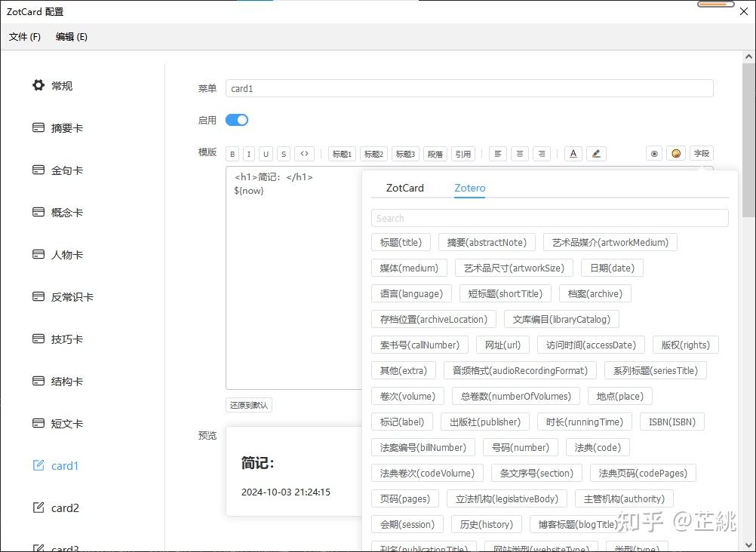Image resolution: width=756 pixels, height=552 pixels.
Task: Insert 标题1 heading tag
Action: [343, 154]
